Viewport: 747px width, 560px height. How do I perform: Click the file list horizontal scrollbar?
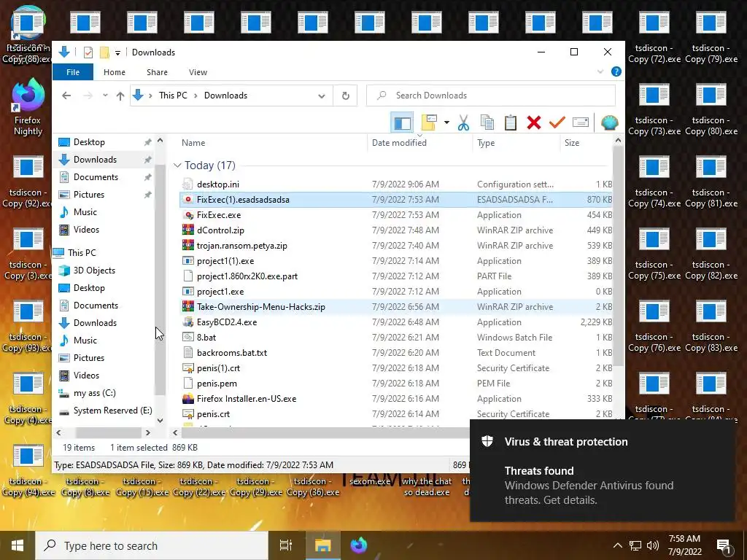coord(324,432)
